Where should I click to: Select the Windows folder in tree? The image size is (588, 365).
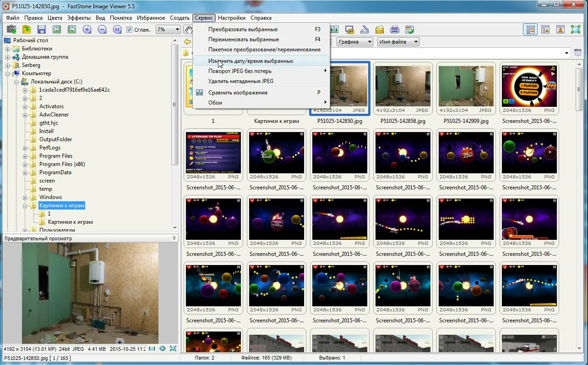click(x=50, y=197)
